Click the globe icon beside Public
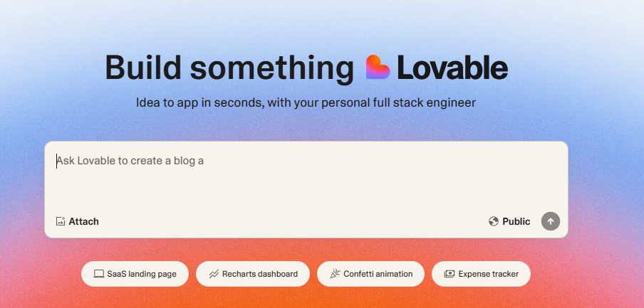 [x=494, y=221]
